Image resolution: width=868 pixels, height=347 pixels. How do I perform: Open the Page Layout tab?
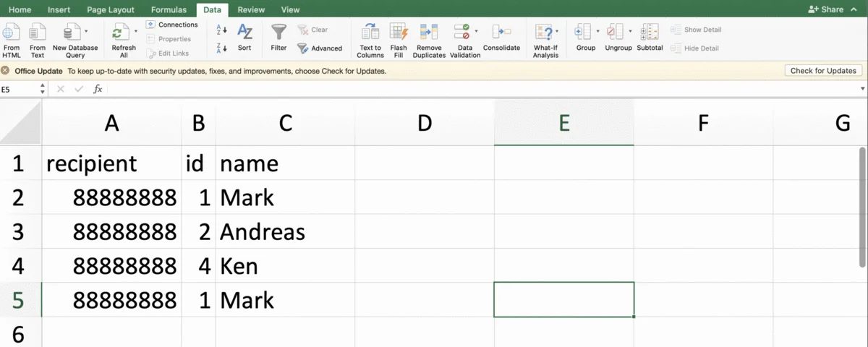pos(111,10)
